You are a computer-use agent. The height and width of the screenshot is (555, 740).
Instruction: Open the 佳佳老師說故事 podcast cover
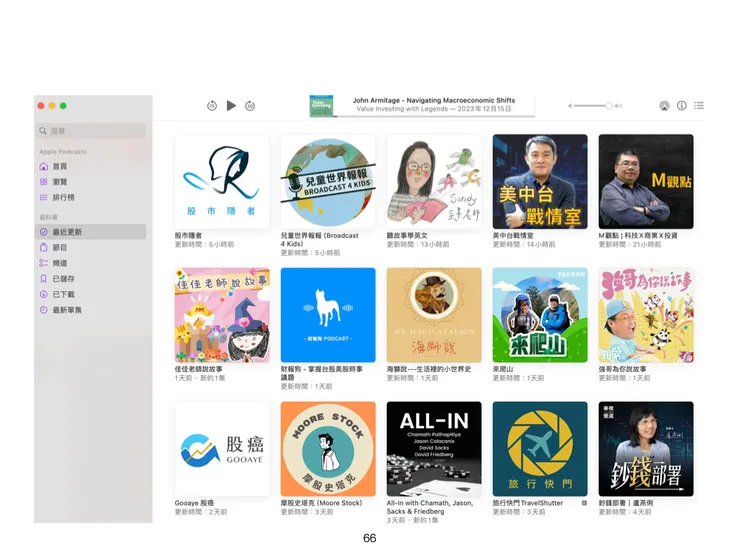point(222,315)
